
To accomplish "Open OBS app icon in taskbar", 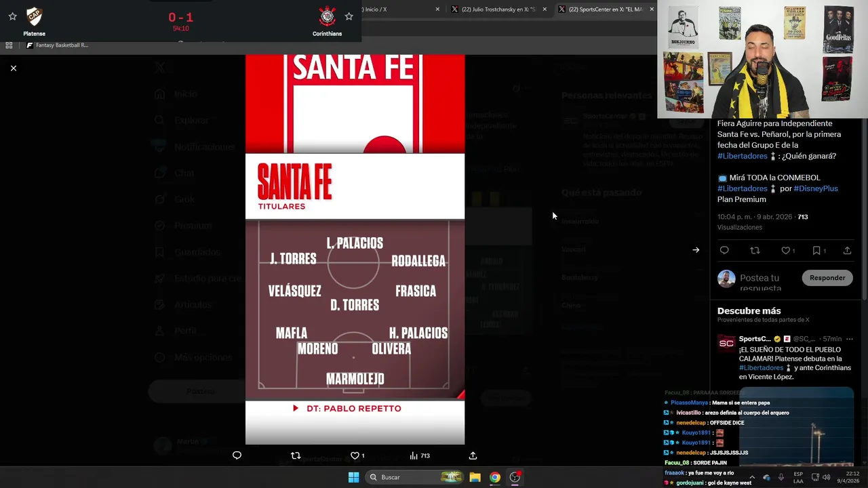I will (515, 477).
